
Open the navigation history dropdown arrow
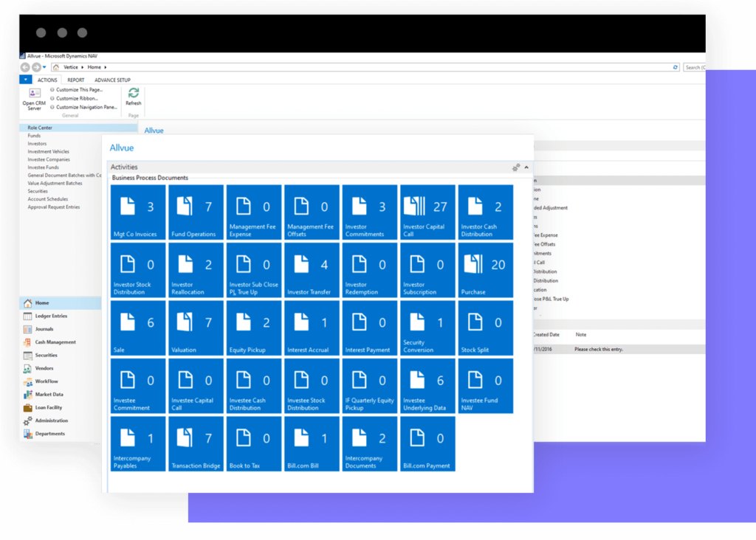click(44, 67)
